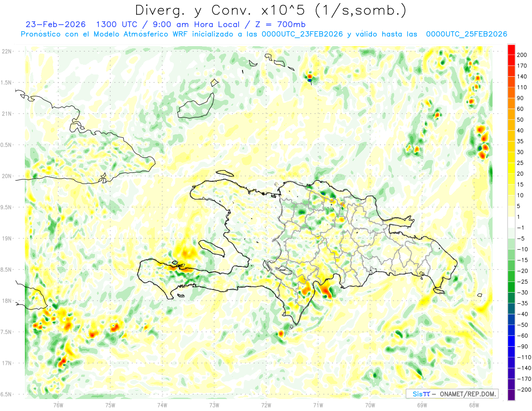Click the "-25" color scale label
The image size is (532, 411).
pos(523,282)
